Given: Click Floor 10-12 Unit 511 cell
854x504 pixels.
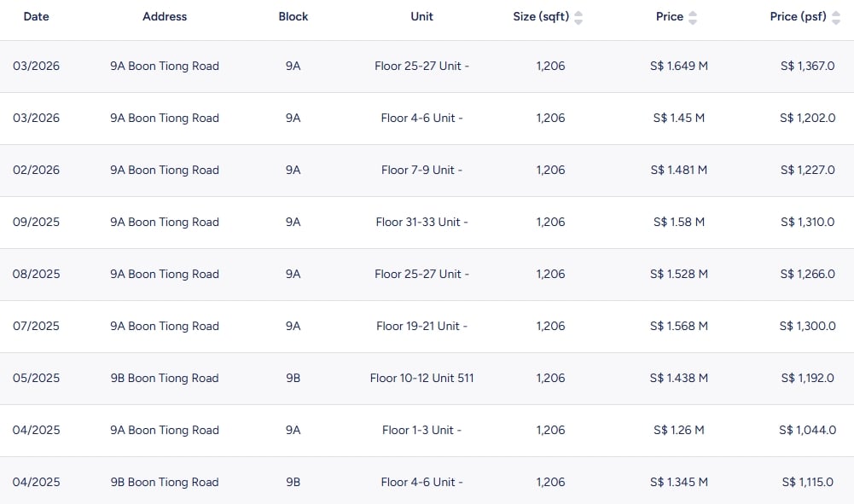Looking at the screenshot, I should 421,378.
